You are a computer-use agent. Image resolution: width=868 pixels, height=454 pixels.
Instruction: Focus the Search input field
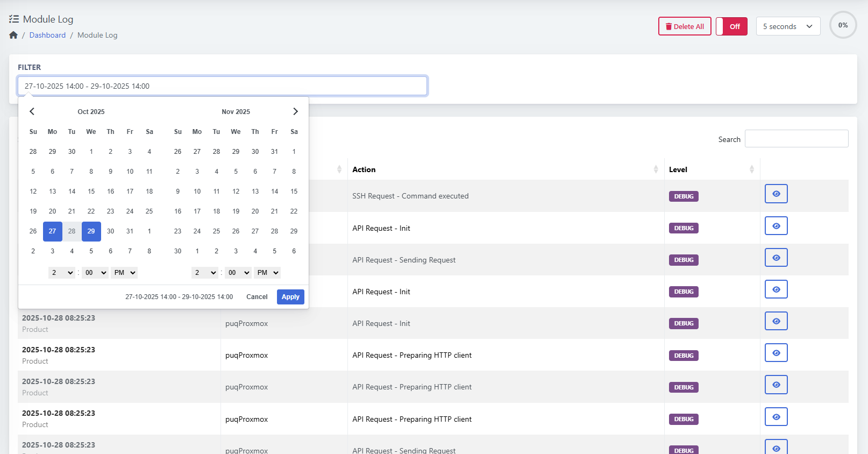tap(796, 139)
